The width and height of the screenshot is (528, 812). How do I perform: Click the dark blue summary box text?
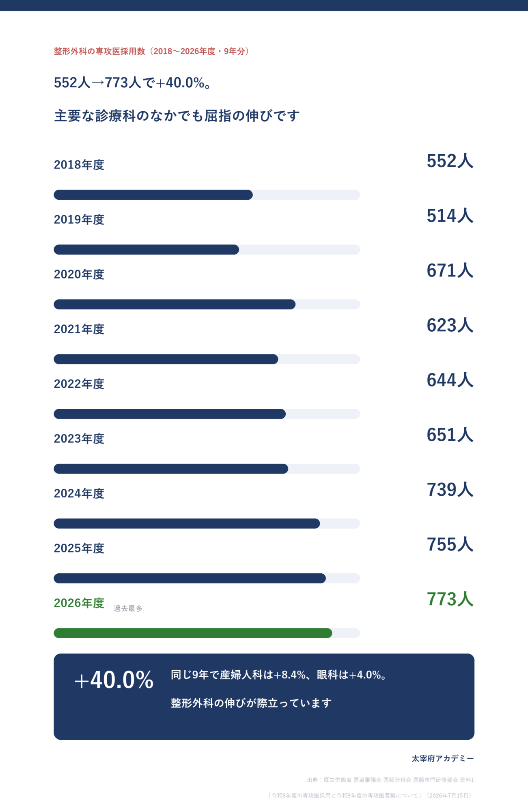(278, 689)
